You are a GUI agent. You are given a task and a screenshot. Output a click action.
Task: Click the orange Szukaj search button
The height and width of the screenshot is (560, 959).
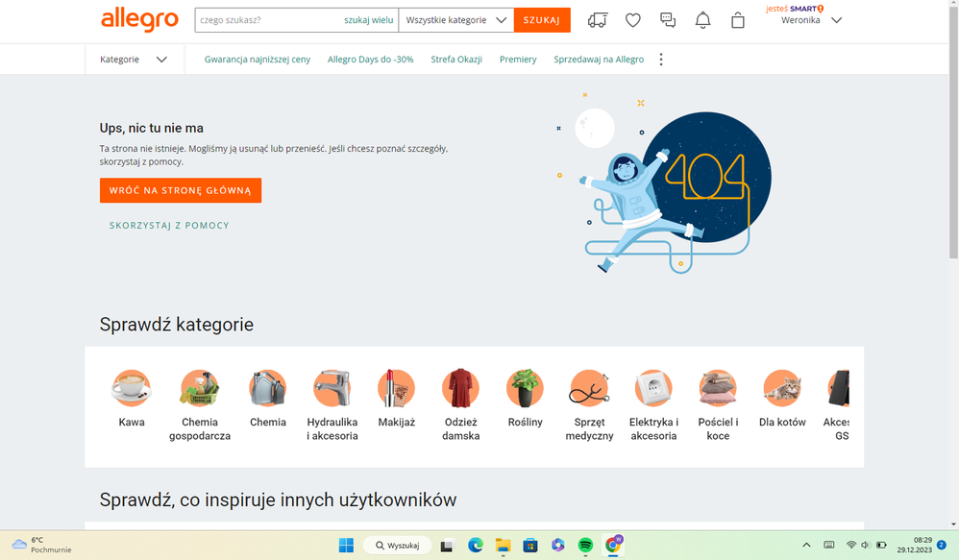click(541, 20)
